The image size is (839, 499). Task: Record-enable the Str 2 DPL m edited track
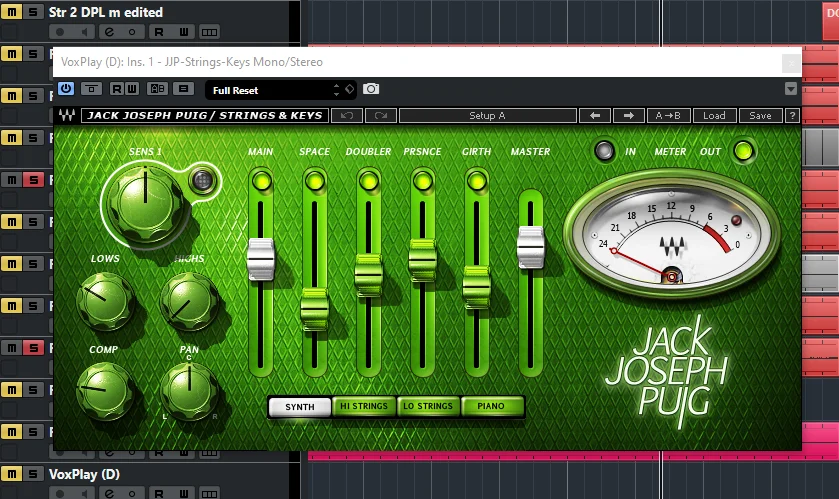pyautogui.click(x=60, y=32)
